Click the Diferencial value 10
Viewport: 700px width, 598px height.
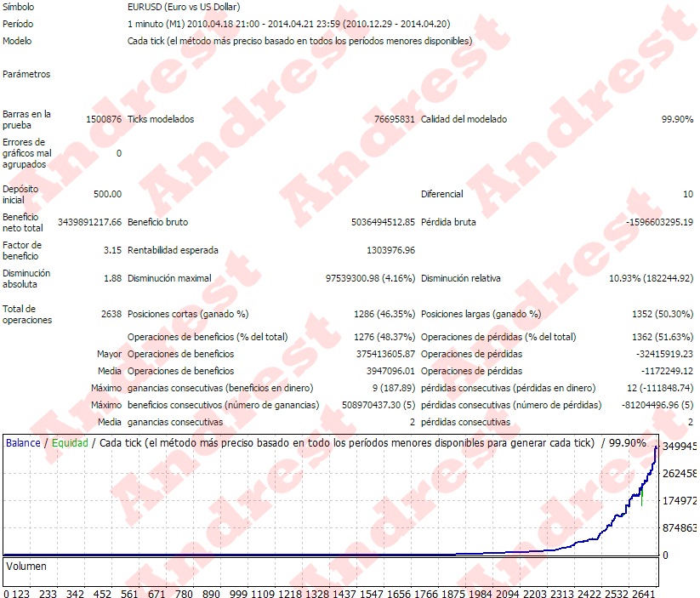687,194
